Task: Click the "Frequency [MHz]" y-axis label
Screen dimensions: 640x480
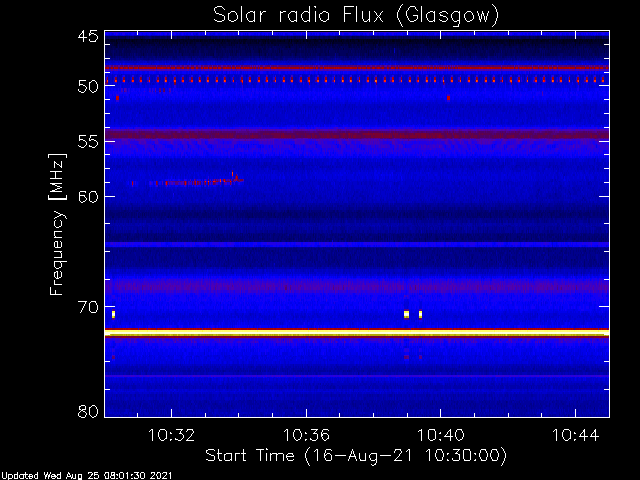Action: pos(57,224)
